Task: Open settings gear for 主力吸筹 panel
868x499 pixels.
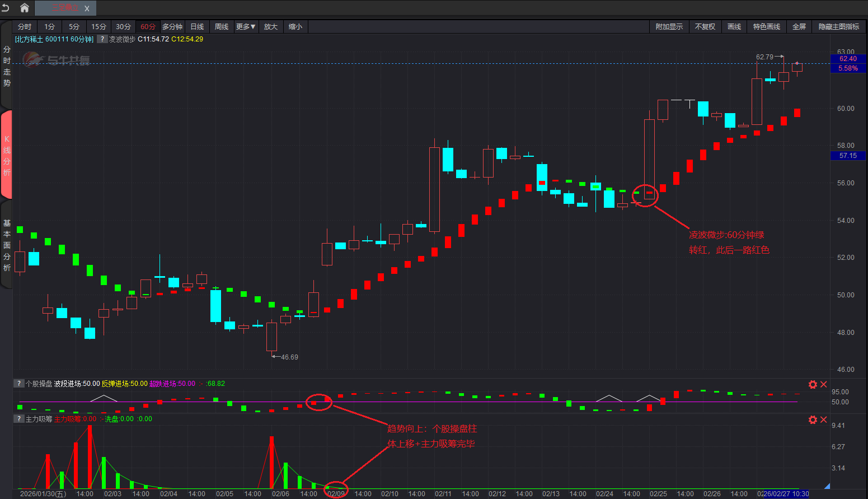Action: coord(813,419)
